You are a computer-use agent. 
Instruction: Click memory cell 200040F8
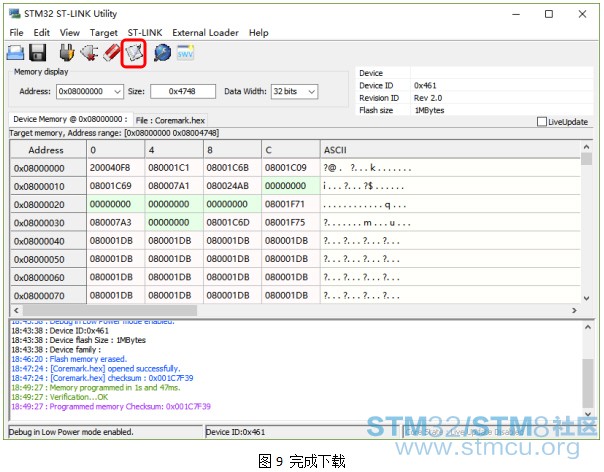point(116,168)
